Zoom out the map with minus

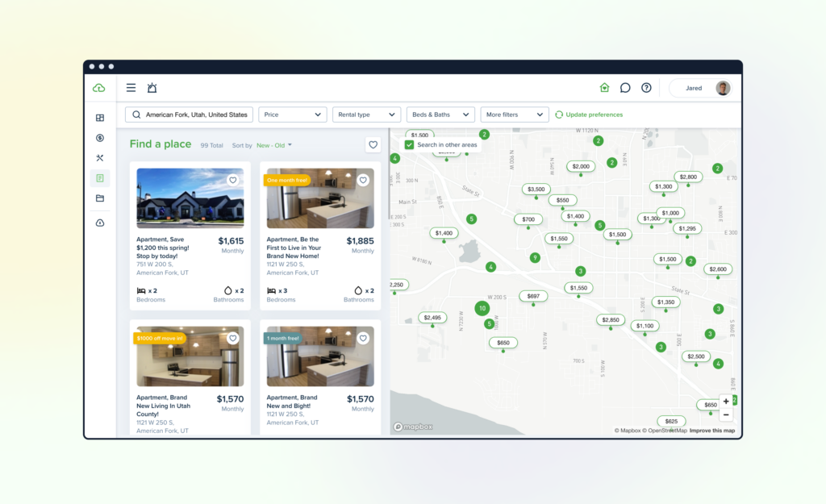(726, 415)
